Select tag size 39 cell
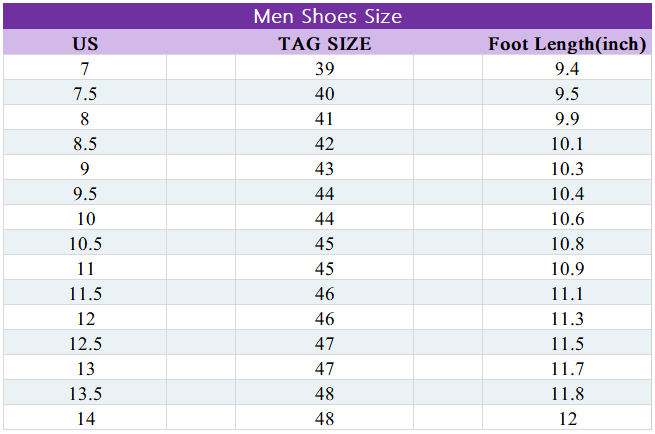 click(x=324, y=69)
